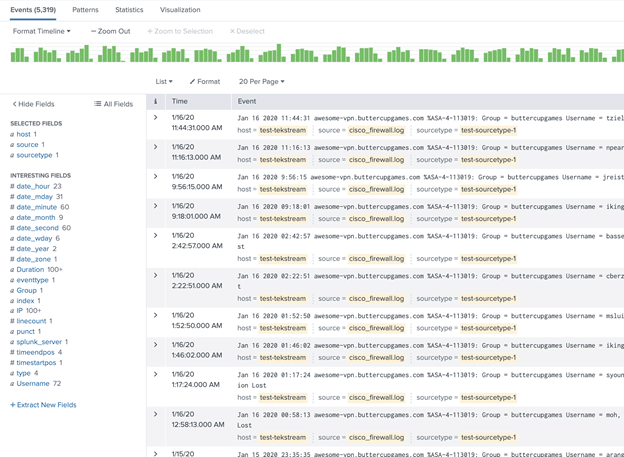Click the Deselect button

point(247,31)
